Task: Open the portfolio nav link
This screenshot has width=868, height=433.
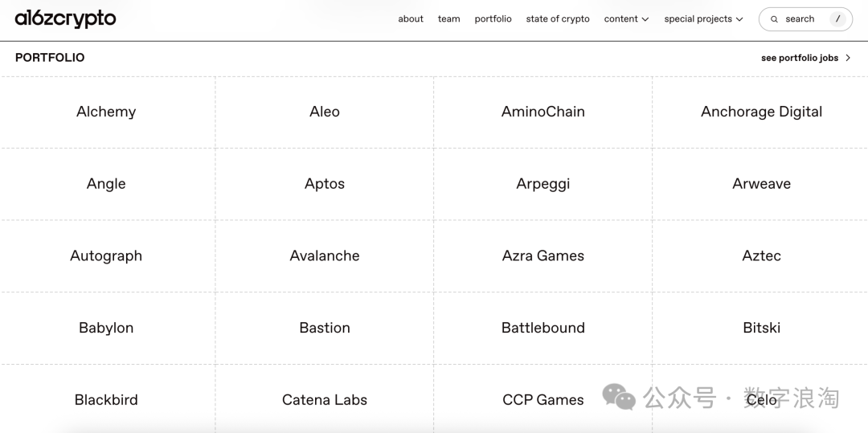Action: (493, 19)
